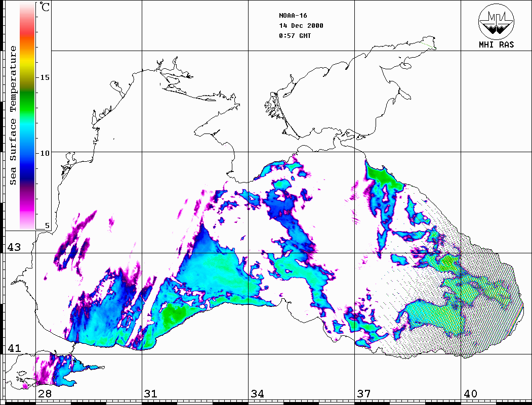Select the 'NOAA-16' satellite label
The image size is (532, 405).
pos(293,16)
